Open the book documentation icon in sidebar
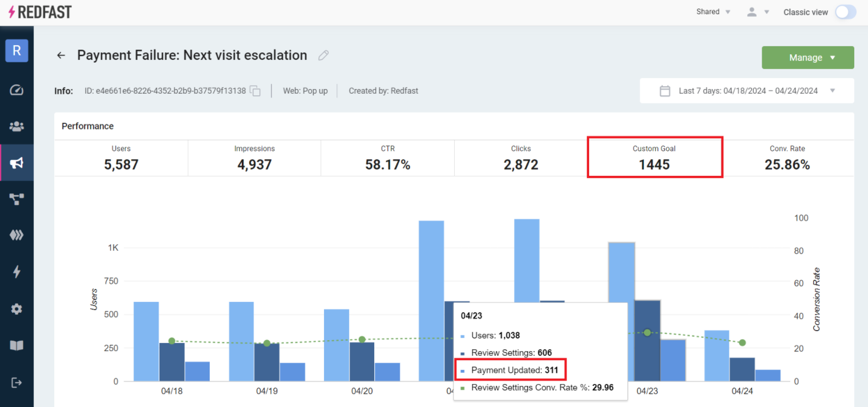 [x=17, y=345]
